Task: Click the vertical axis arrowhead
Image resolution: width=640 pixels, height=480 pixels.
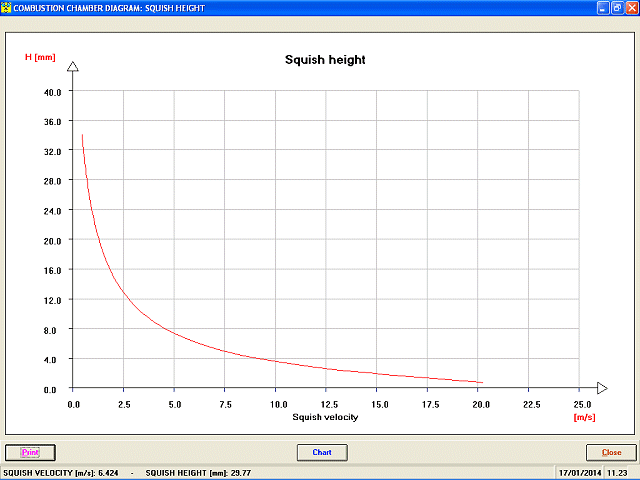Action: [73, 66]
